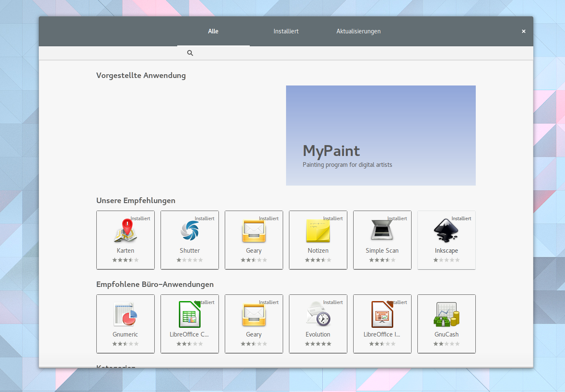565x392 pixels.
Task: Click the search magnifier icon
Action: [190, 53]
